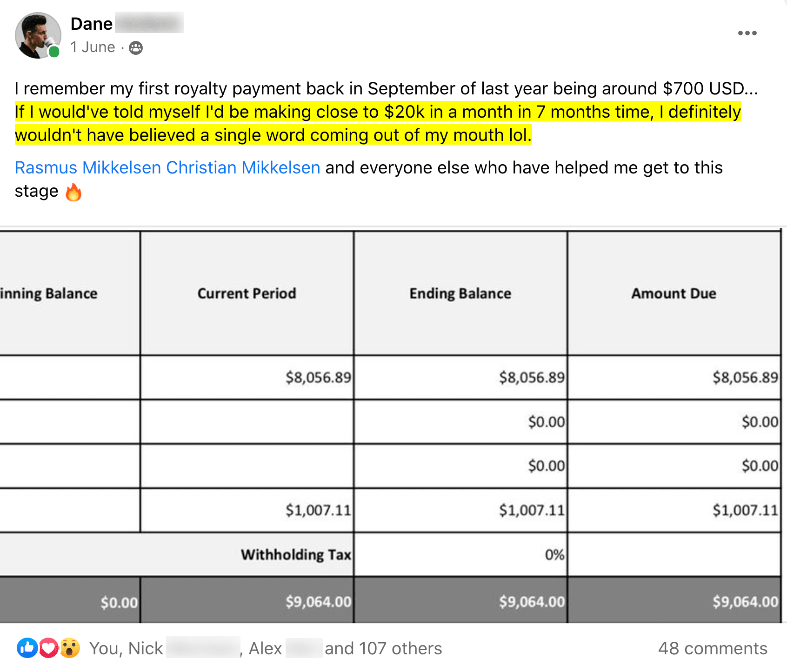Open Rasmus Mikkelsen's profile link

click(88, 167)
